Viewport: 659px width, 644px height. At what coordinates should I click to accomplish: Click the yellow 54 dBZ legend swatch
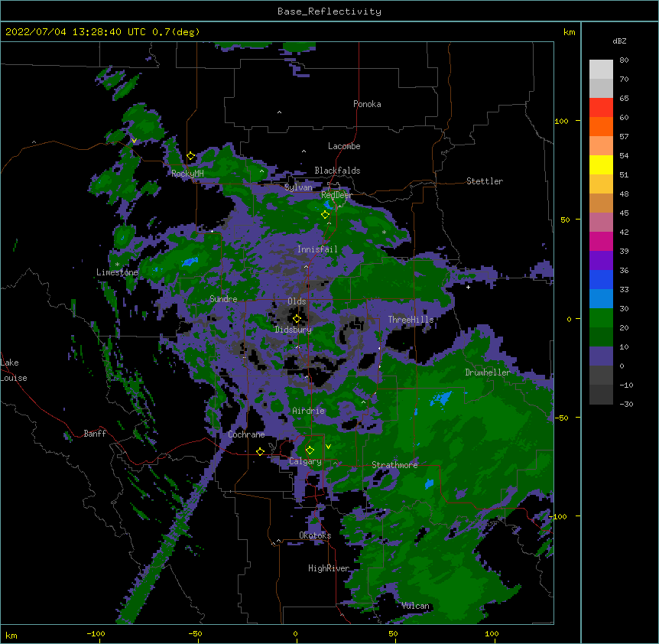tap(601, 164)
